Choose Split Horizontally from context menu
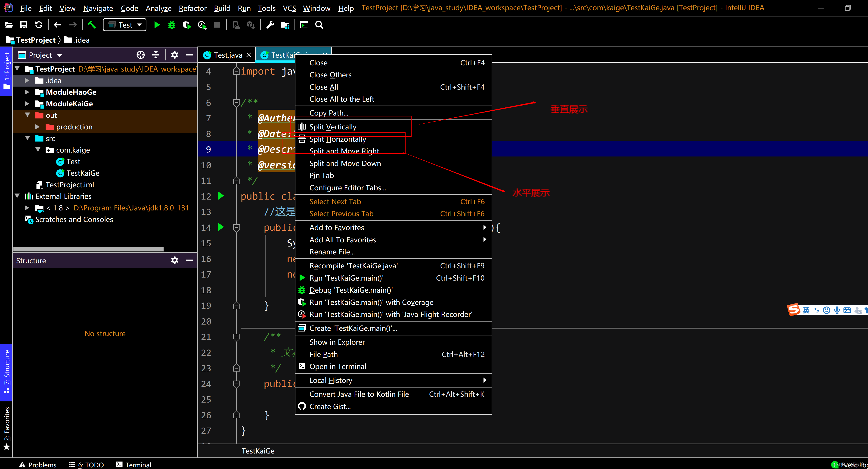The width and height of the screenshot is (868, 469). tap(393, 139)
